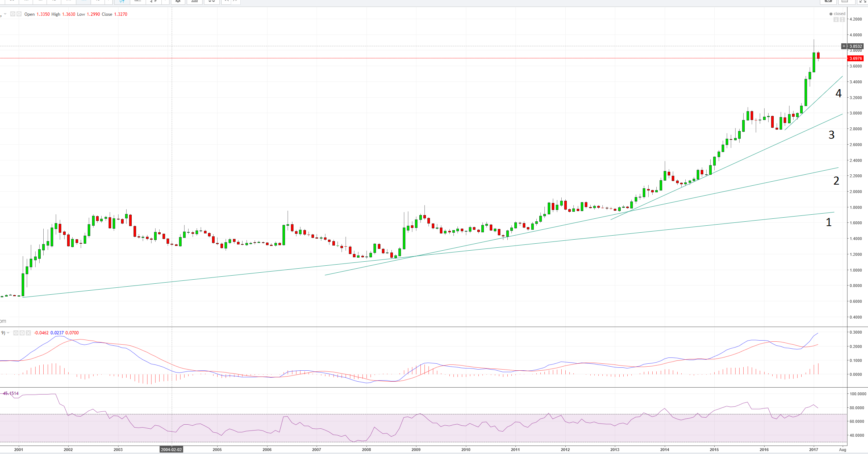
Task: Open the compare symbols scales icon
Action: (x=212, y=1)
